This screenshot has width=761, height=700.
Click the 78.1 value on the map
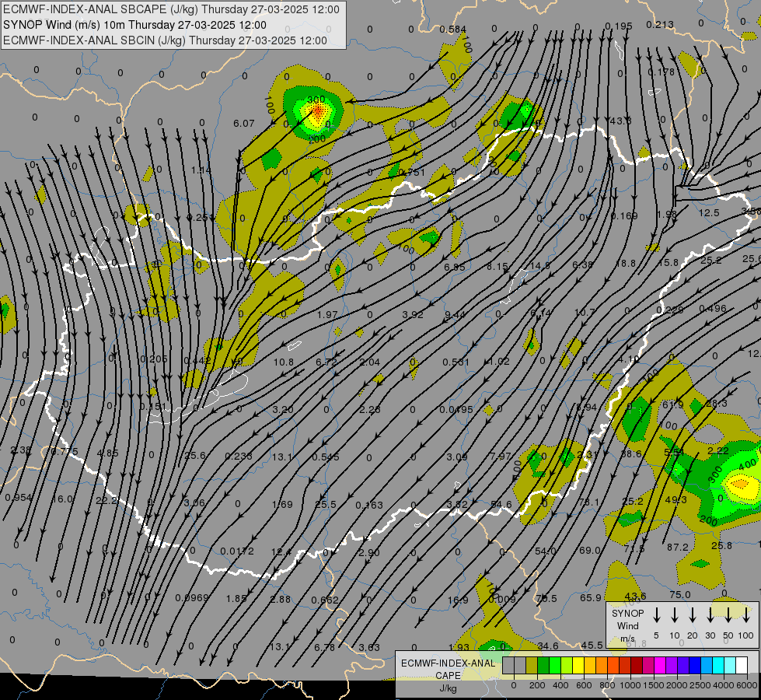(x=588, y=502)
